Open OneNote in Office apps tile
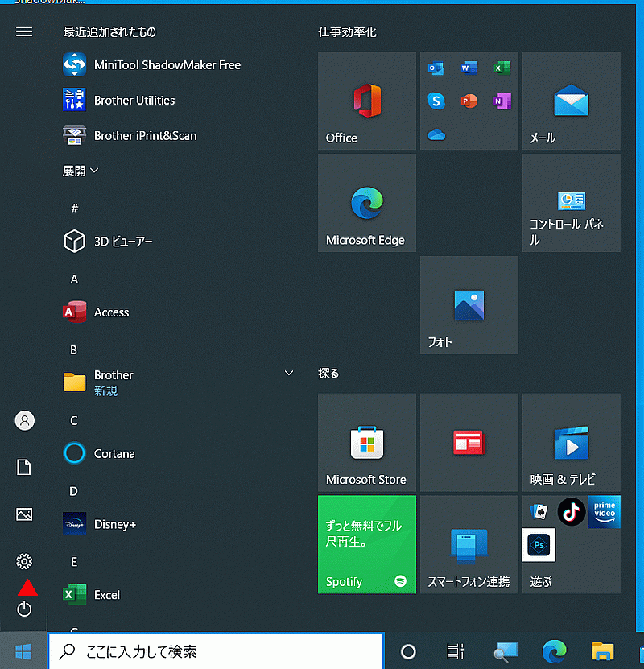644x669 pixels. 502,101
